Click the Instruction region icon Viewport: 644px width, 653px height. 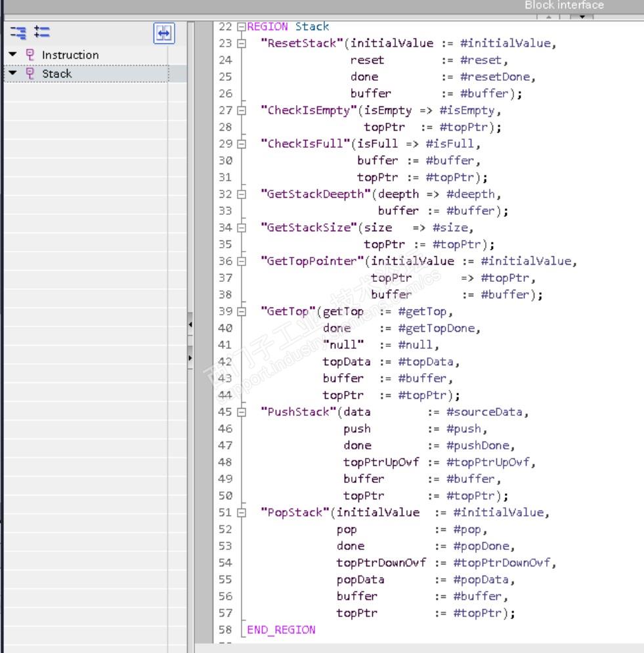pyautogui.click(x=30, y=55)
